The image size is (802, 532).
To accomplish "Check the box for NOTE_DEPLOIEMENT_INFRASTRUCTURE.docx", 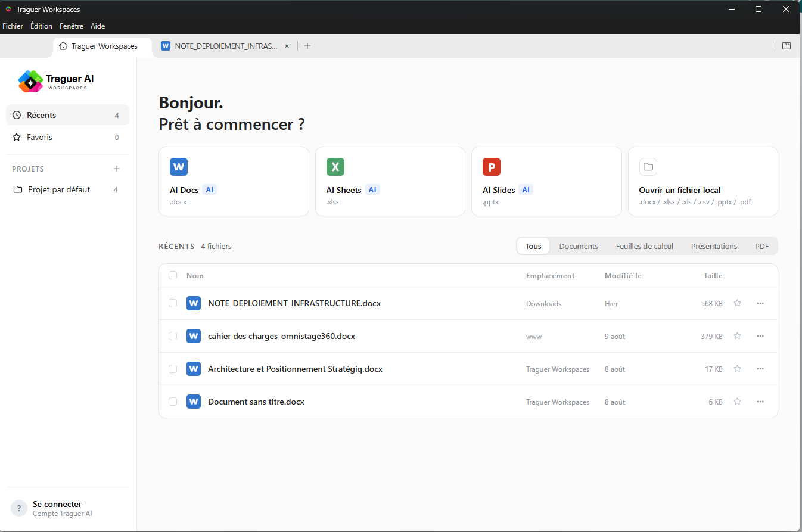I will [173, 303].
